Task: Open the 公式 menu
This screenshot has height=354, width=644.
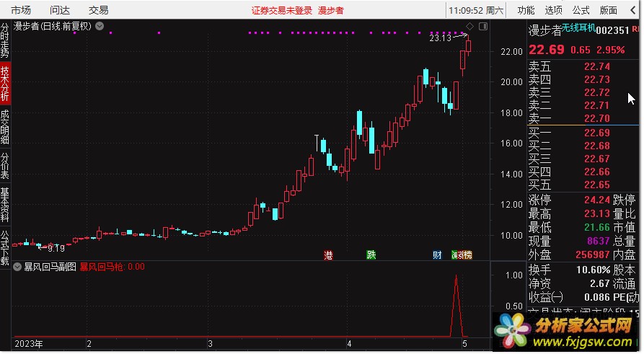Action: point(581,10)
